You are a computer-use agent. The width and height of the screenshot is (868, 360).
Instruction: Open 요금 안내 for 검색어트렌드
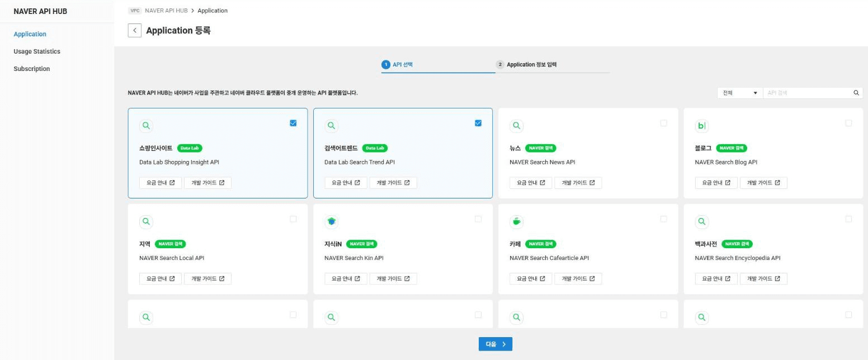tap(346, 183)
